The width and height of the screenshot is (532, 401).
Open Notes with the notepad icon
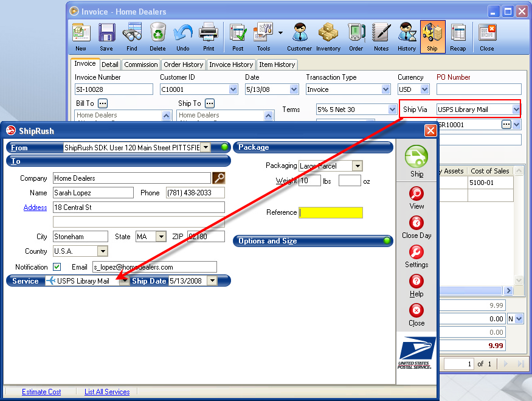click(x=381, y=37)
